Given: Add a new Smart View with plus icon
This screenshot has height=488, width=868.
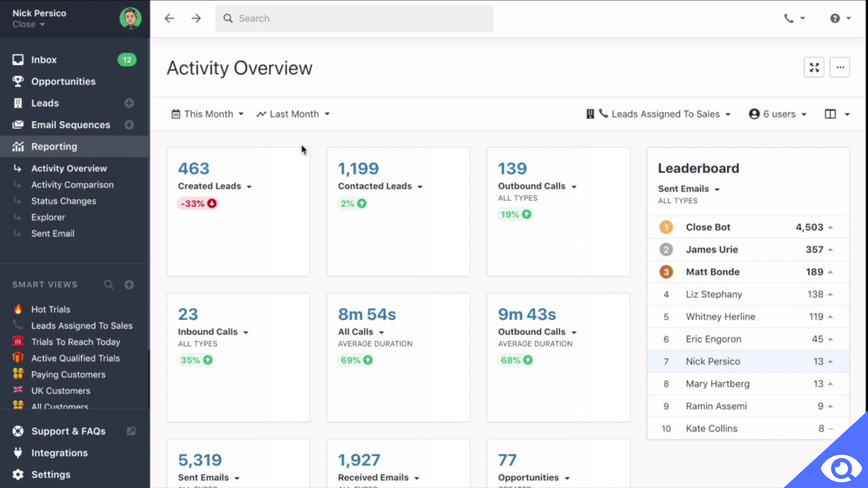Looking at the screenshot, I should pyautogui.click(x=129, y=284).
